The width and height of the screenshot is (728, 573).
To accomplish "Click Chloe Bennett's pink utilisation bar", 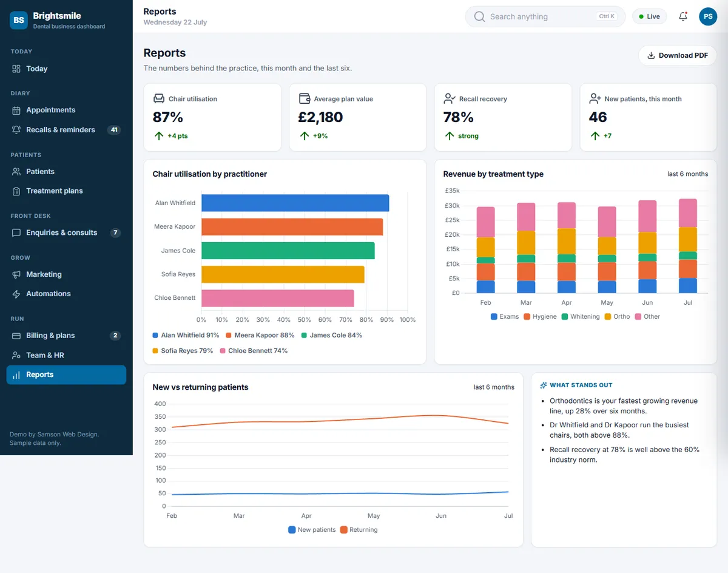I will [x=277, y=298].
